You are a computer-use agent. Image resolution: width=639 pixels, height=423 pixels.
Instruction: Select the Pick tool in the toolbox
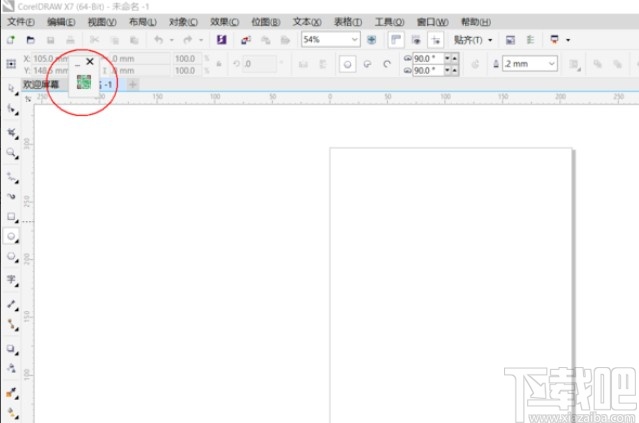click(11, 89)
